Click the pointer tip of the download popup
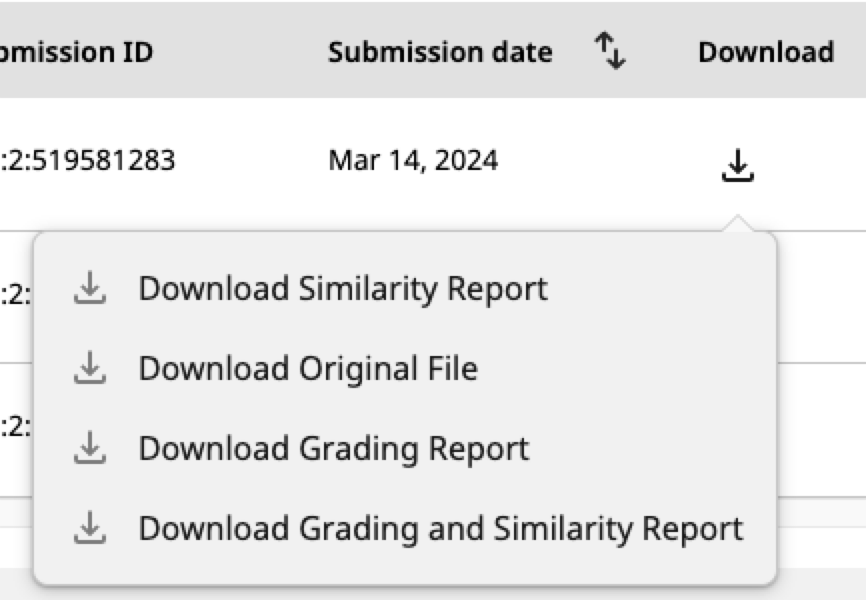The height and width of the screenshot is (600, 866). (x=738, y=223)
